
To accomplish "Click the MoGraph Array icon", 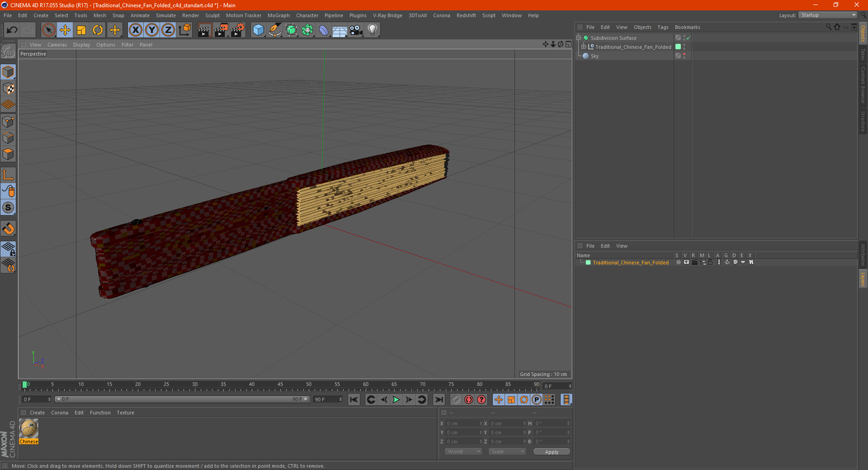I will pos(307,30).
